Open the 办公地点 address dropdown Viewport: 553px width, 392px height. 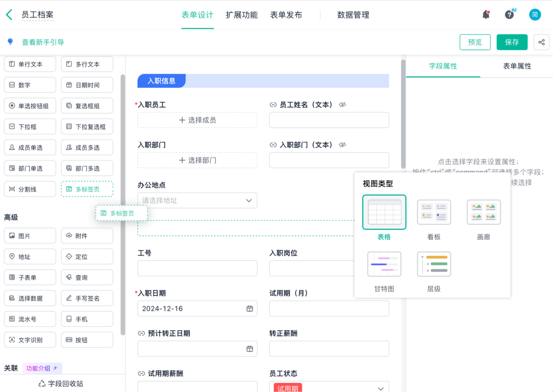(197, 200)
